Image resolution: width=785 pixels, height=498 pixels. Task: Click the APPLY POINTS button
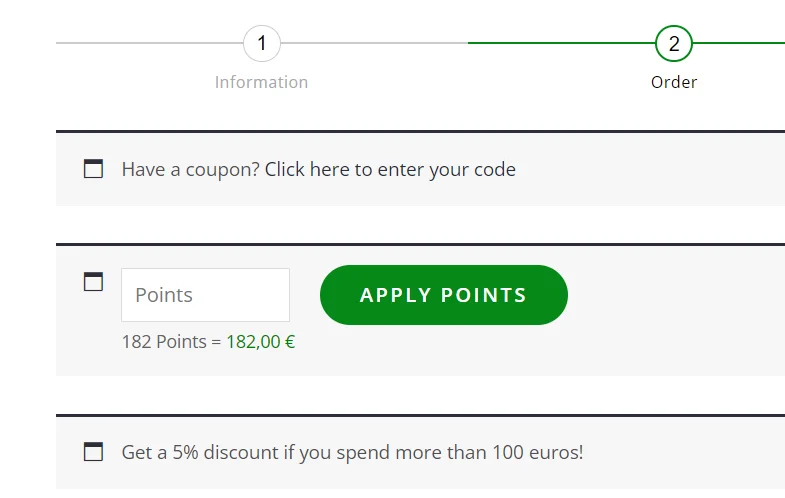point(444,295)
